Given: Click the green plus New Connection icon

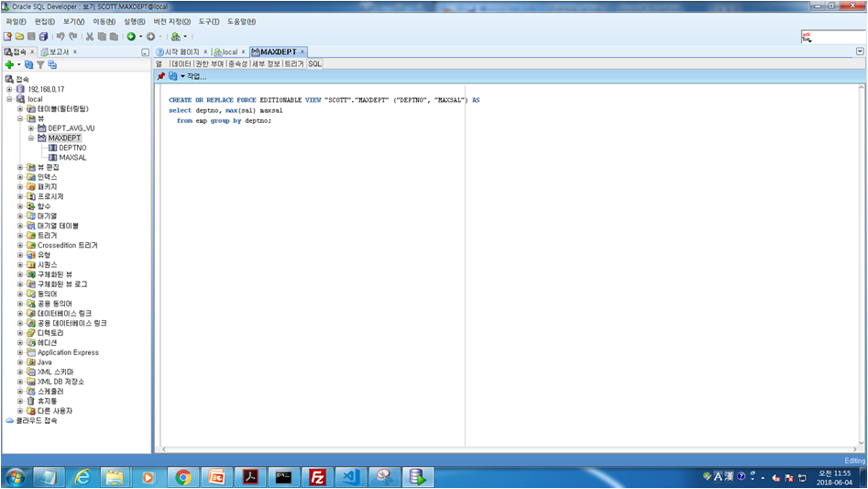Looking at the screenshot, I should (x=9, y=65).
